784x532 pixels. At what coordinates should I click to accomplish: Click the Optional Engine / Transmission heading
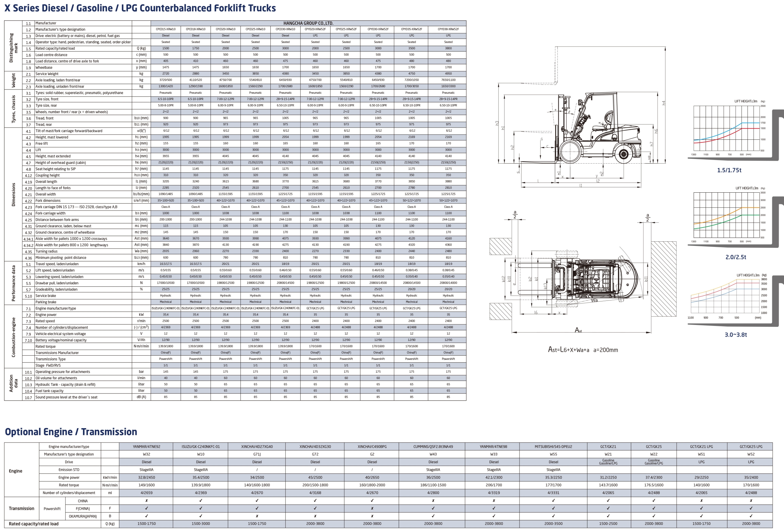point(71,432)
